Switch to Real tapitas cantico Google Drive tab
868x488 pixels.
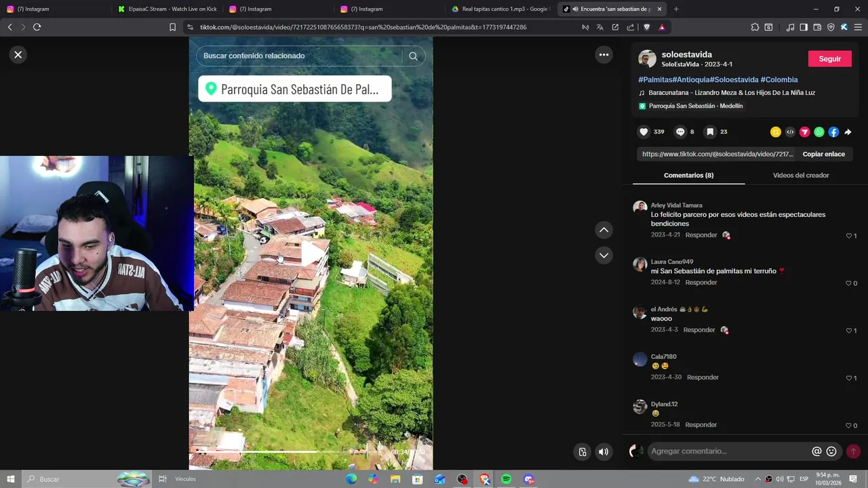[x=500, y=9]
